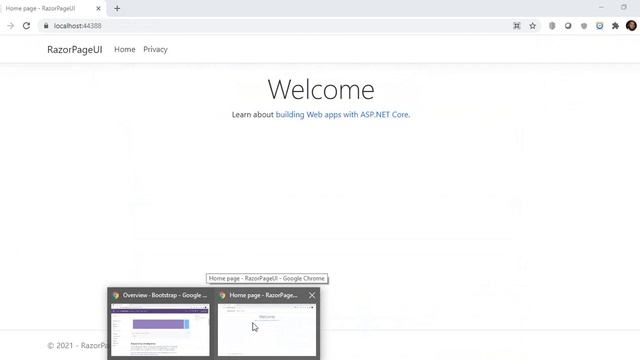Open the Chrome profile avatar
The width and height of the screenshot is (640, 360).
(x=631, y=26)
